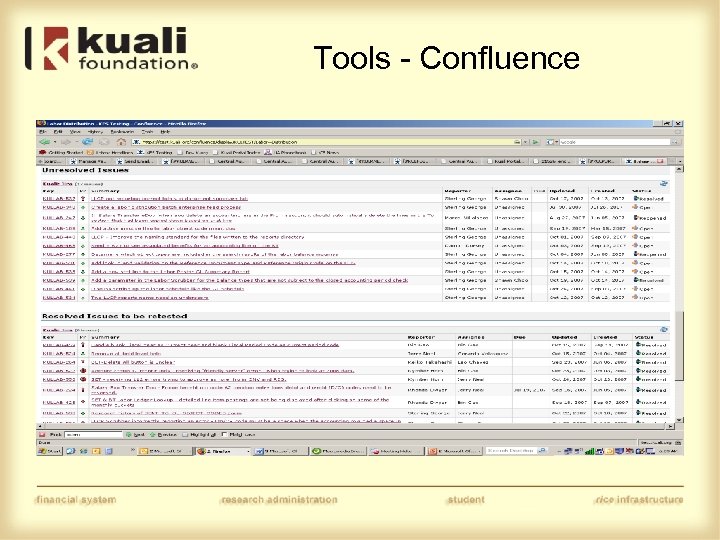Sort Resolved Issues table by Reporter header

[x=421, y=337]
